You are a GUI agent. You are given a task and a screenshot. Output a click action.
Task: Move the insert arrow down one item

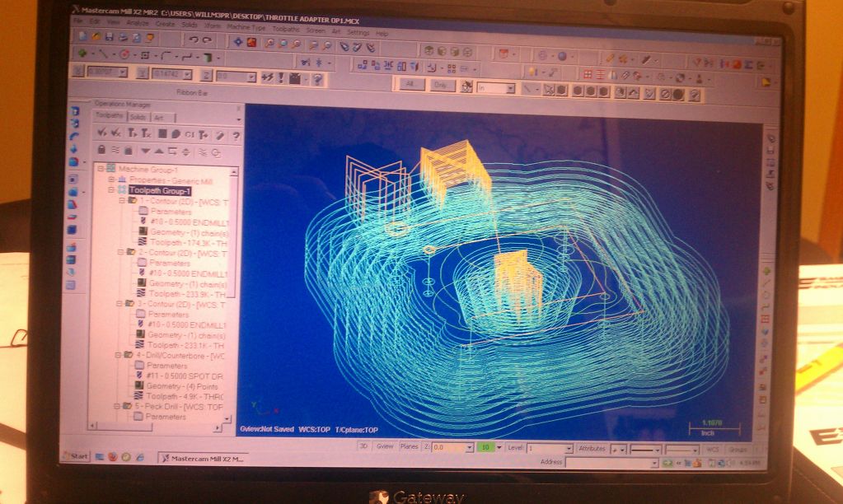[145, 151]
